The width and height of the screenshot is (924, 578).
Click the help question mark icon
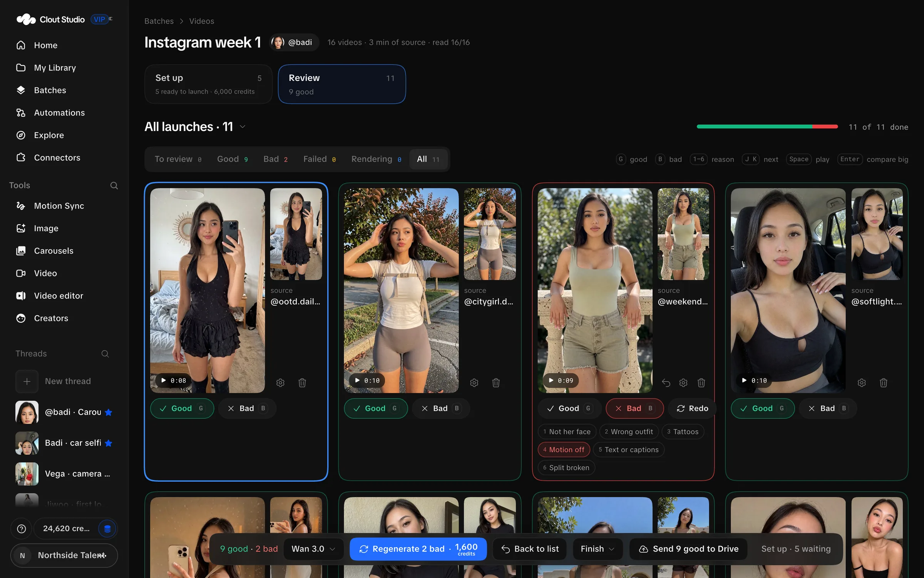[22, 529]
